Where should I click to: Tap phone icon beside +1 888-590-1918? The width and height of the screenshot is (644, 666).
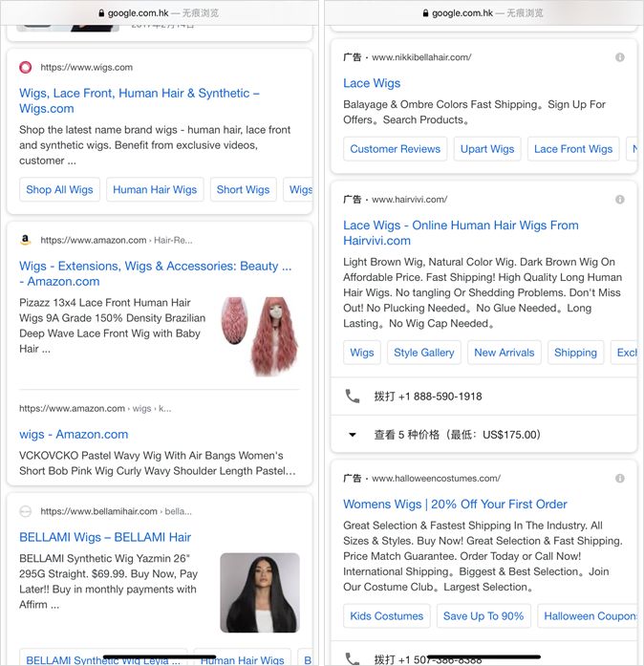coord(353,397)
